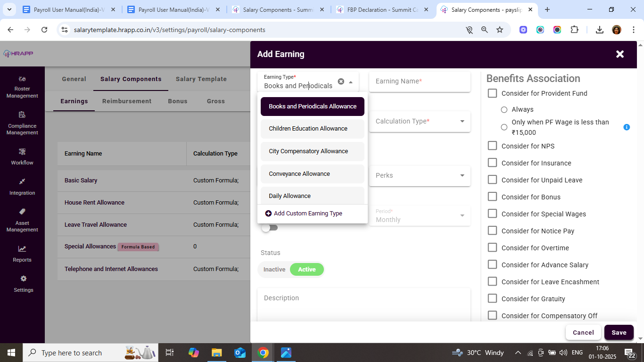
Task: Close the Add Earning panel
Action: 620,54
